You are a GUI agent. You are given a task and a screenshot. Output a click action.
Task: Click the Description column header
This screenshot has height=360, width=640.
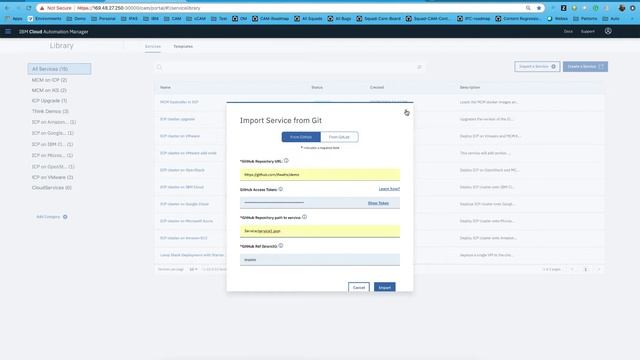click(x=470, y=87)
